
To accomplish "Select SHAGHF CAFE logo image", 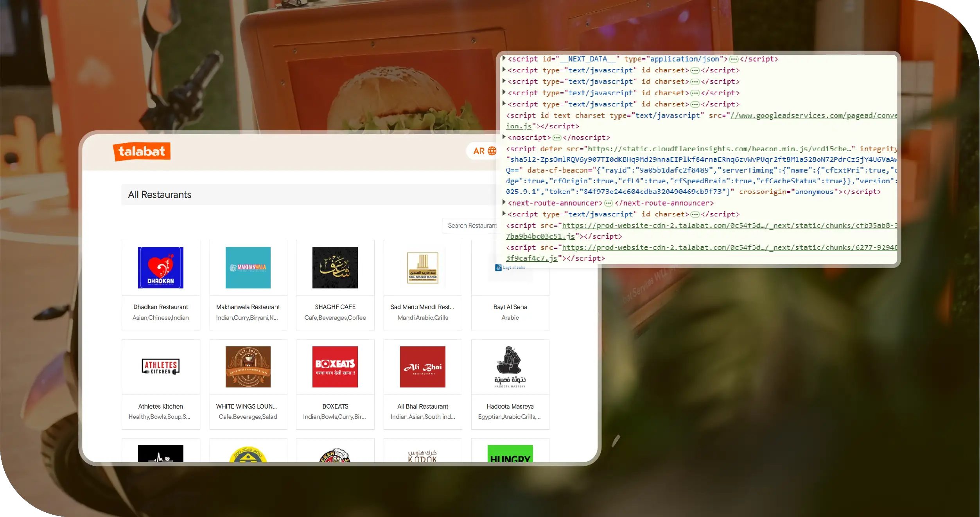I will click(335, 268).
